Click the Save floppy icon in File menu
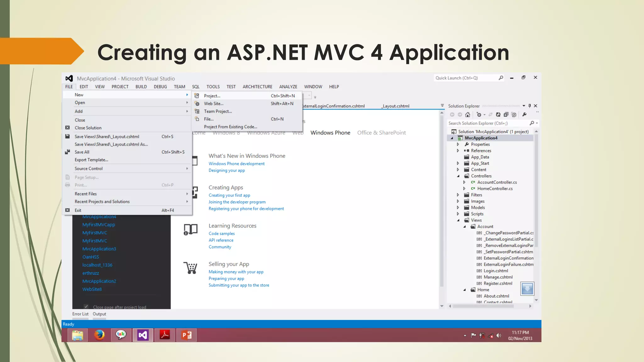This screenshot has width=644, height=362. (x=67, y=136)
